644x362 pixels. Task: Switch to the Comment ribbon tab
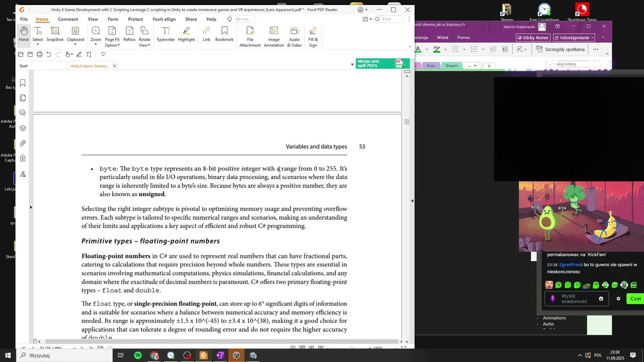pos(68,19)
